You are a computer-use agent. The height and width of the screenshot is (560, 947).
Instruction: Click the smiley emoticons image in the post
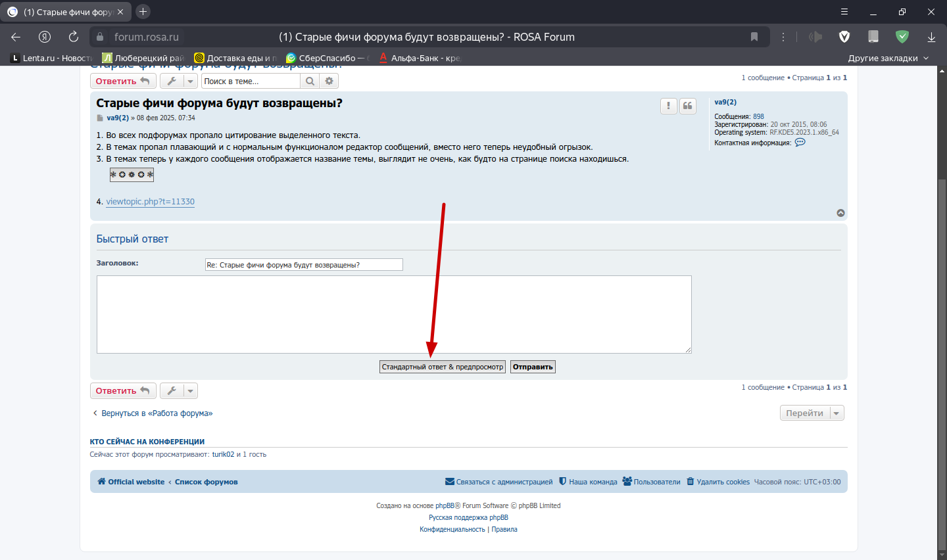coord(132,175)
